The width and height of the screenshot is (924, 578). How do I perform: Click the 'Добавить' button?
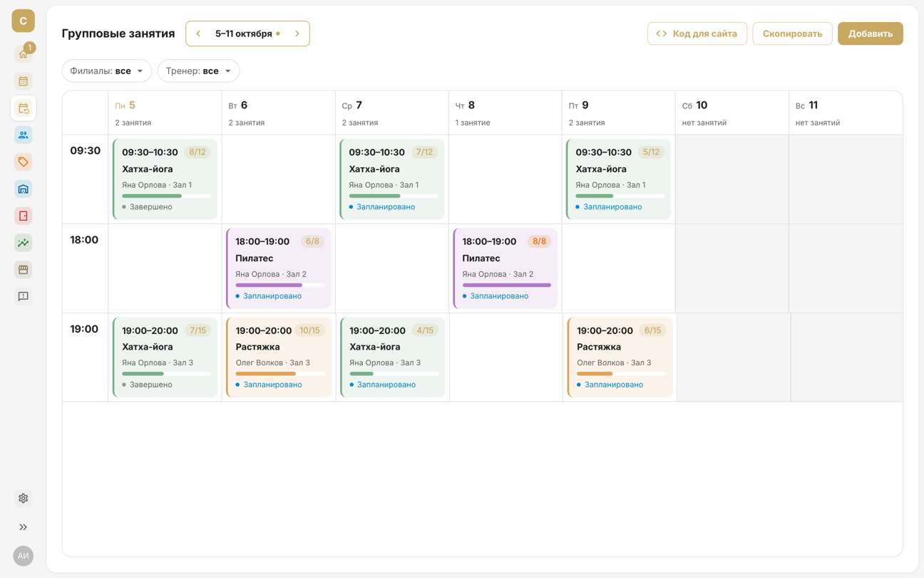pos(870,34)
